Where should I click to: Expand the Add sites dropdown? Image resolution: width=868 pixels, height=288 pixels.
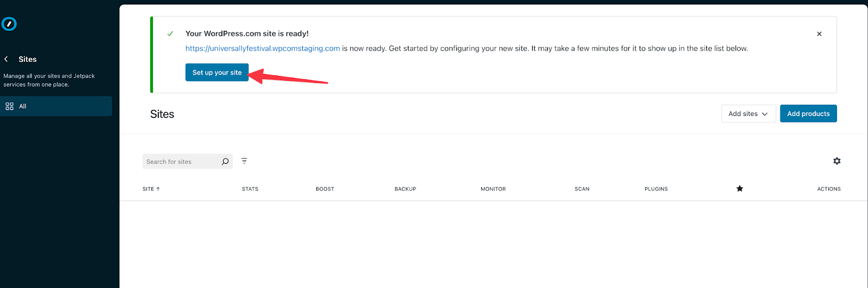pyautogui.click(x=748, y=114)
